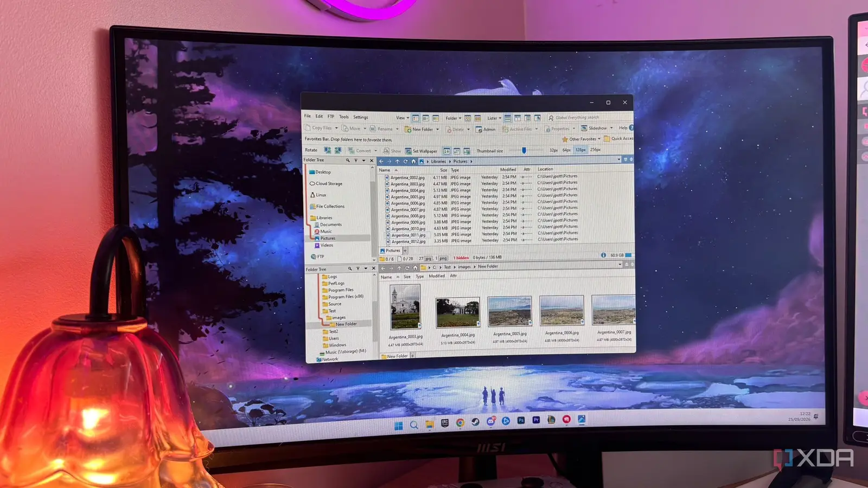Click the search magnifier in the lower Folder Tree header
This screenshot has width=868, height=488.
pos(350,268)
